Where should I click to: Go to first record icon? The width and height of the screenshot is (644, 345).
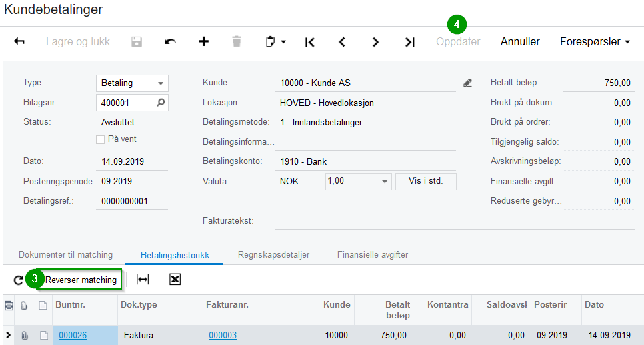point(309,42)
